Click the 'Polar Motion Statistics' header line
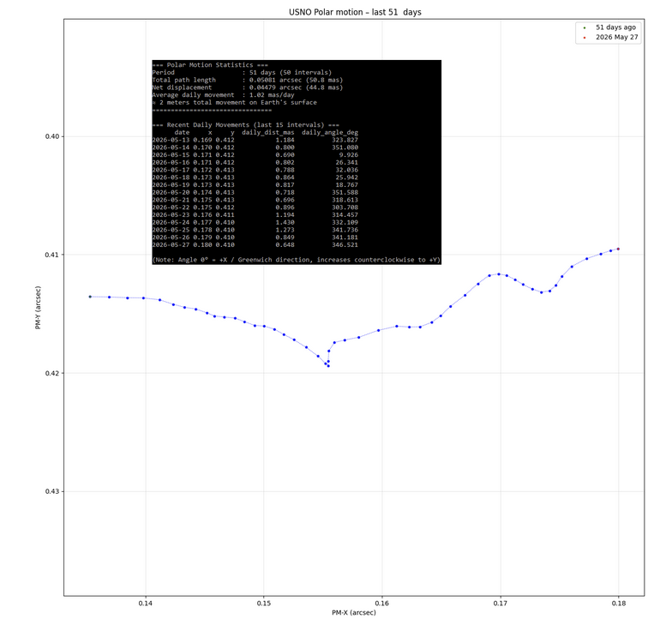This screenshot has height=631, width=672. pos(210,65)
